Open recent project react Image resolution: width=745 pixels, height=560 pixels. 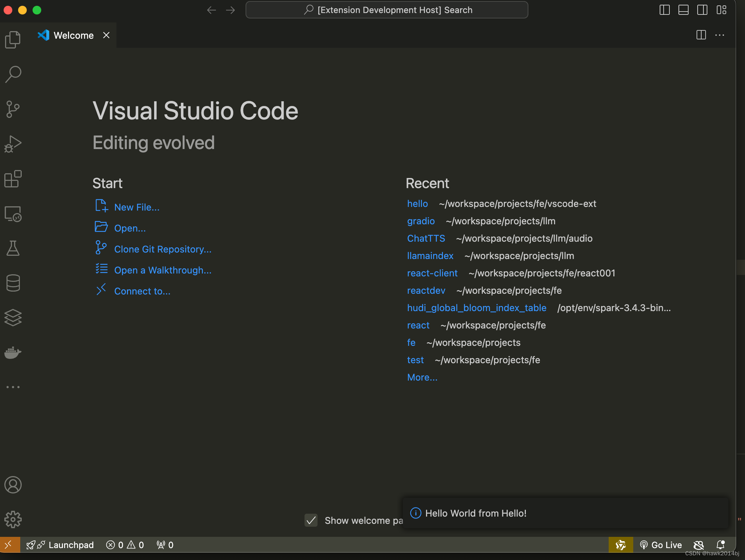(x=418, y=325)
